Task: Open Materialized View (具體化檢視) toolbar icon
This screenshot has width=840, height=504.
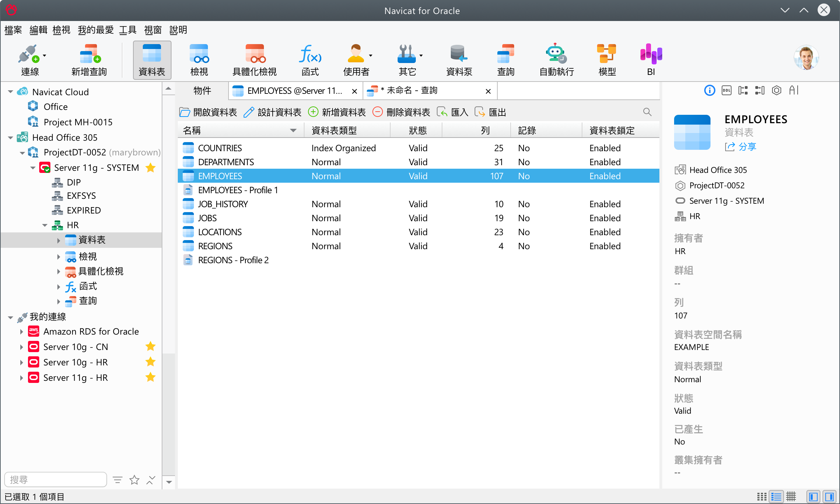Action: click(x=254, y=60)
